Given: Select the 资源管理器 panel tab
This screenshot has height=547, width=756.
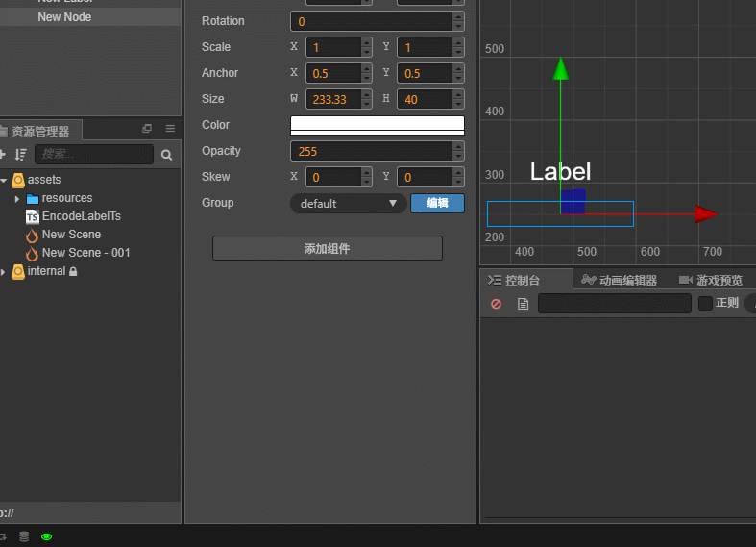Looking at the screenshot, I should tap(40, 131).
